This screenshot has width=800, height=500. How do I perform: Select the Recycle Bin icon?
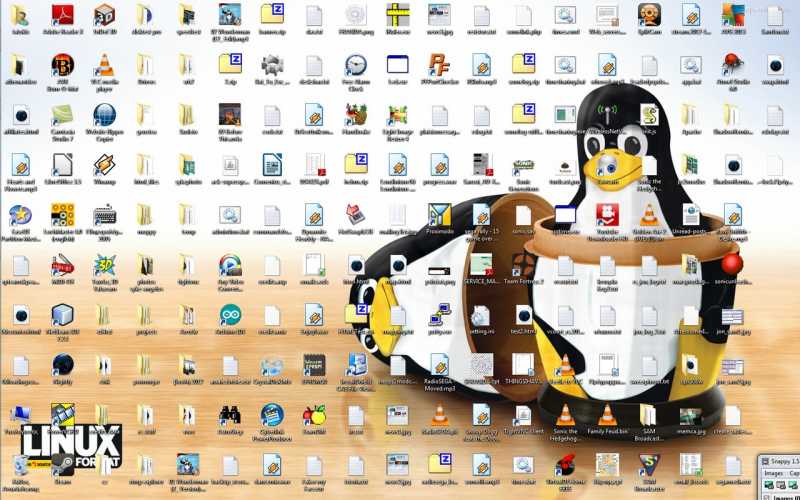pyautogui.click(x=20, y=463)
